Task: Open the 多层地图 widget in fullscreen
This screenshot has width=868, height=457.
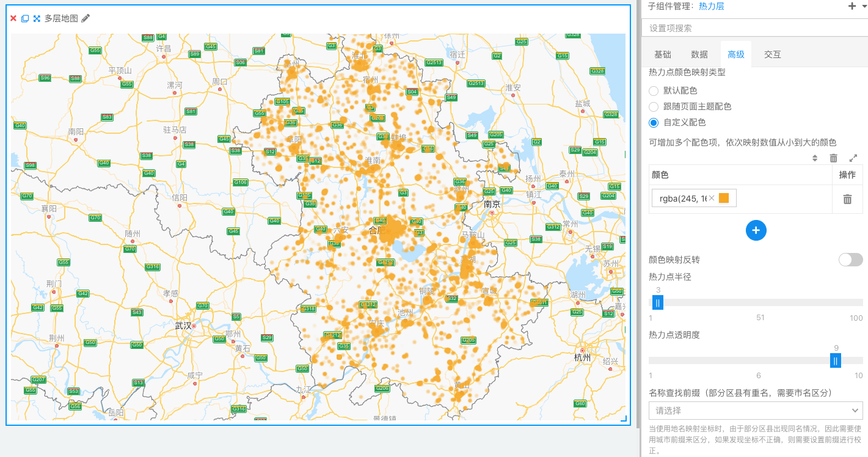Action: pyautogui.click(x=37, y=18)
